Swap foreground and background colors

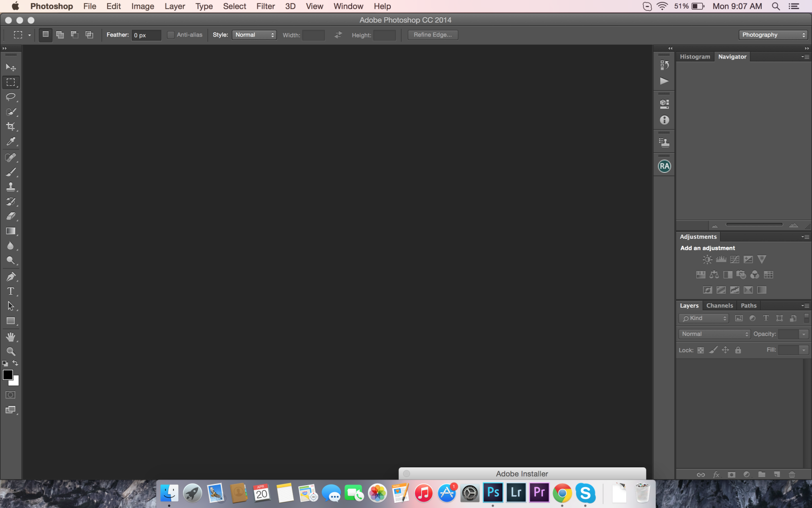[15, 363]
